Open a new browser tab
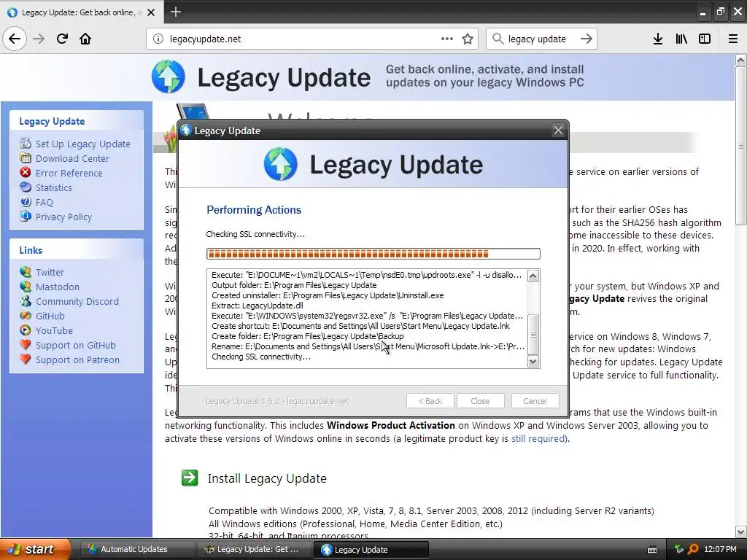This screenshot has width=747, height=560. tap(176, 12)
